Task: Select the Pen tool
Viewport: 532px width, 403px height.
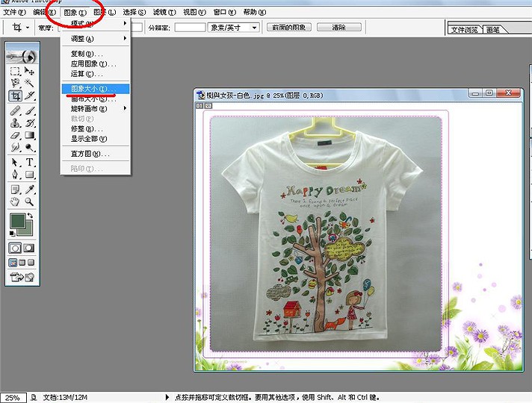Action: (15, 175)
